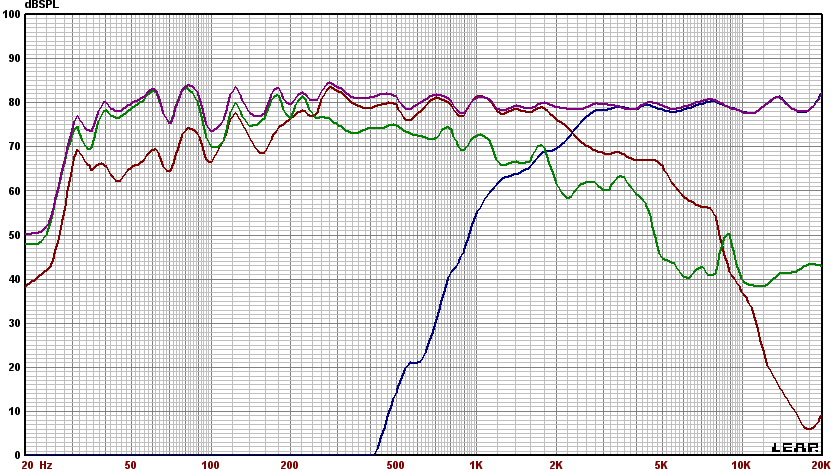
Task: Select the 40 dB axis label
Action: (14, 279)
